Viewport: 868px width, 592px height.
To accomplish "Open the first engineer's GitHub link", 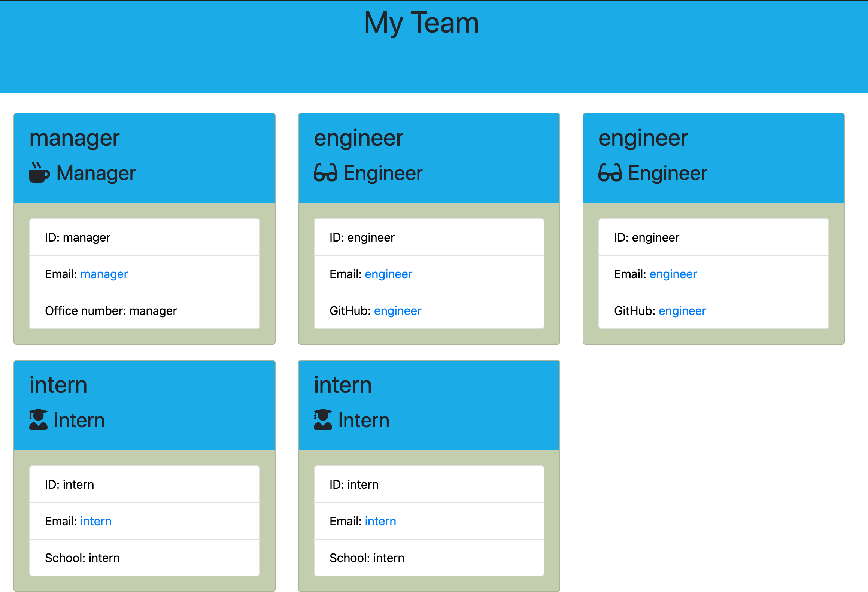I will tap(398, 311).
